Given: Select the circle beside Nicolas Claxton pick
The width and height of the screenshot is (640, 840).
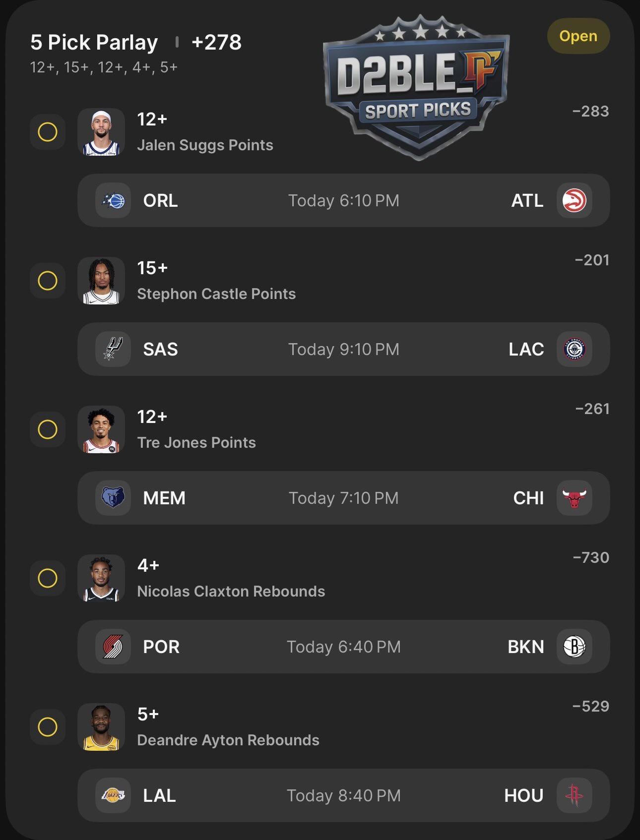Looking at the screenshot, I should click(48, 578).
